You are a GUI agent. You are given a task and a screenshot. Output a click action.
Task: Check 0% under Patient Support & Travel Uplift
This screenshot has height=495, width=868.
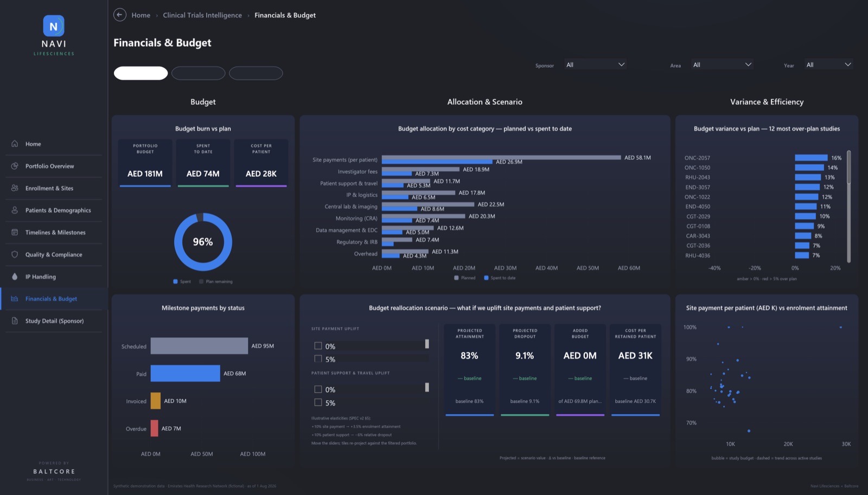(x=318, y=389)
